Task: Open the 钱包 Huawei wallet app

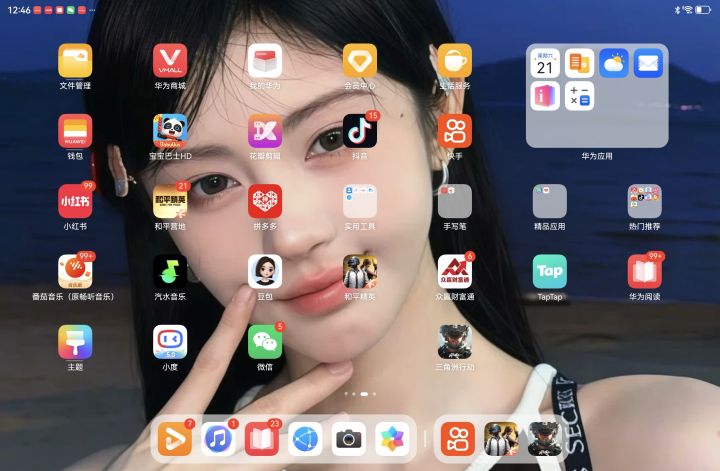Action: click(75, 131)
